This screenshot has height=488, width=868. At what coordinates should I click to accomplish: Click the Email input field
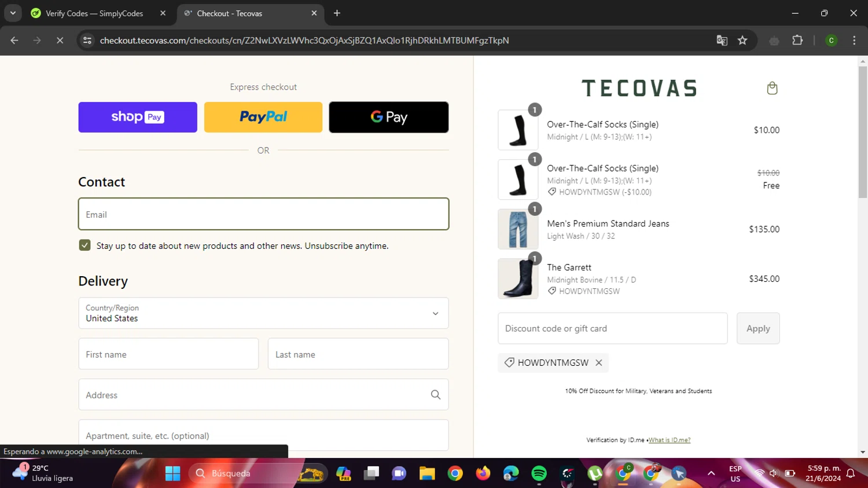click(x=263, y=214)
